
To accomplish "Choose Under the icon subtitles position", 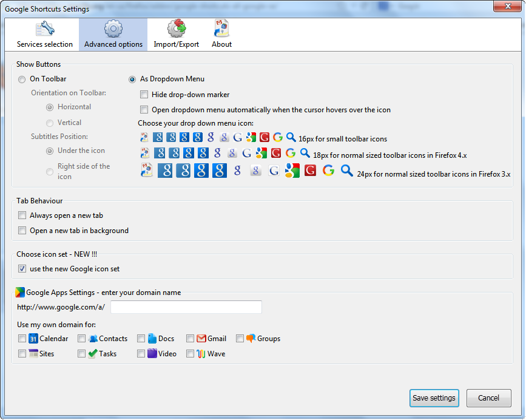I will click(50, 151).
